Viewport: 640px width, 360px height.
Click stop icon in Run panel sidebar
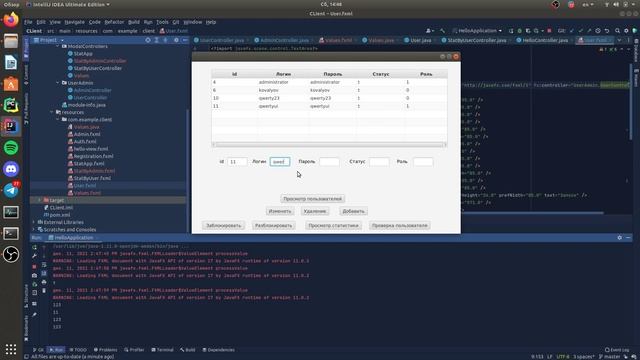(34, 266)
